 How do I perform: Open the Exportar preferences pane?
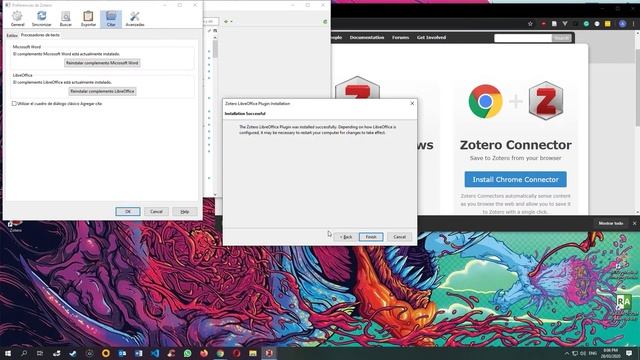(88, 19)
